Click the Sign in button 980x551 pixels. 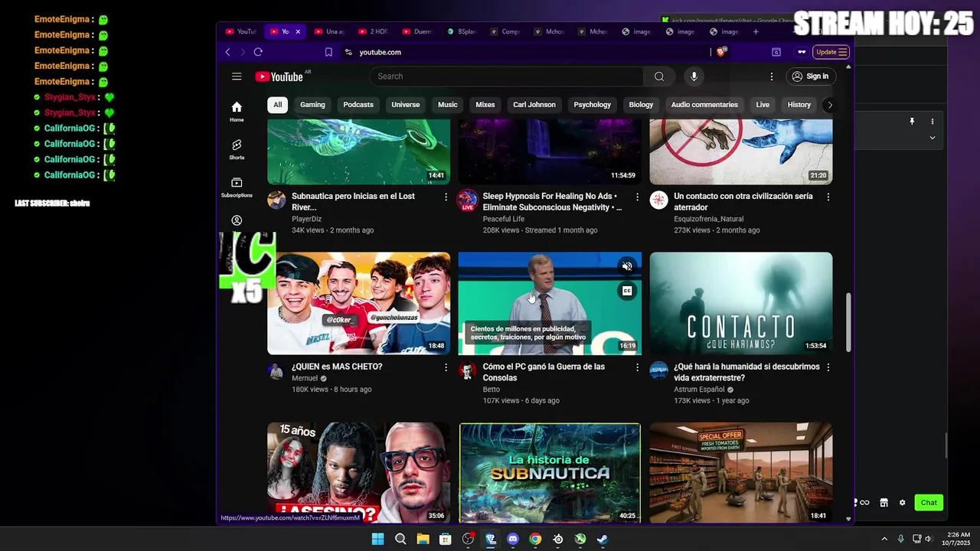click(x=811, y=77)
